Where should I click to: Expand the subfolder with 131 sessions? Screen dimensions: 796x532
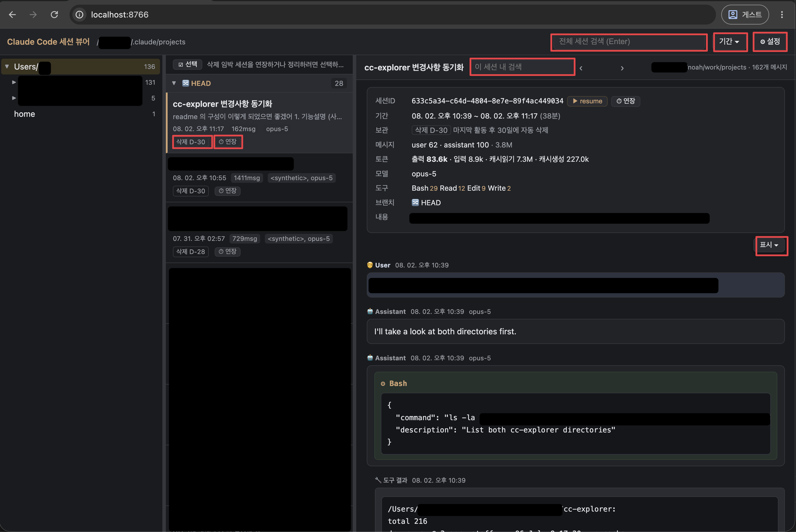14,82
